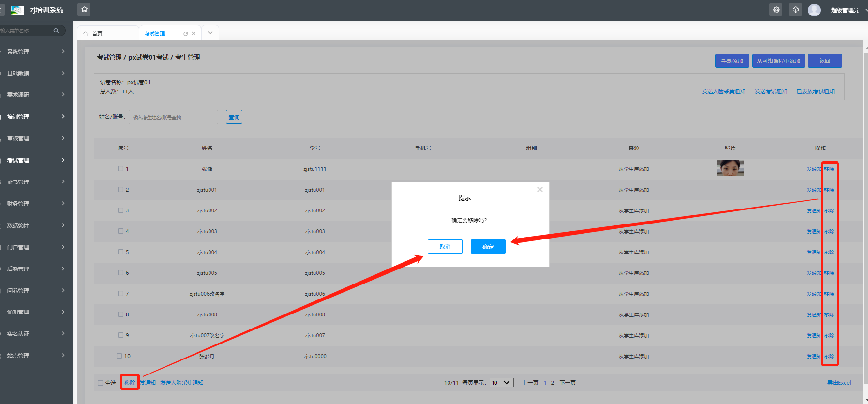Click 移除 for the zjstu0000 row
Screen dimensions: 868x404
tap(829, 357)
